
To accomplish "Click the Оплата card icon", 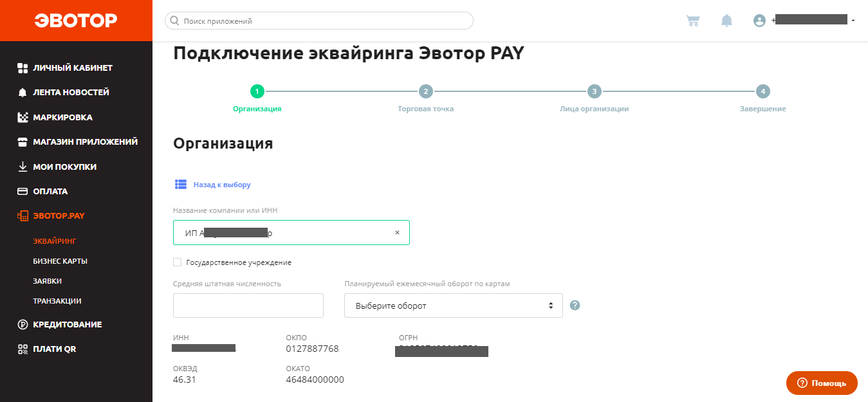I will point(23,191).
